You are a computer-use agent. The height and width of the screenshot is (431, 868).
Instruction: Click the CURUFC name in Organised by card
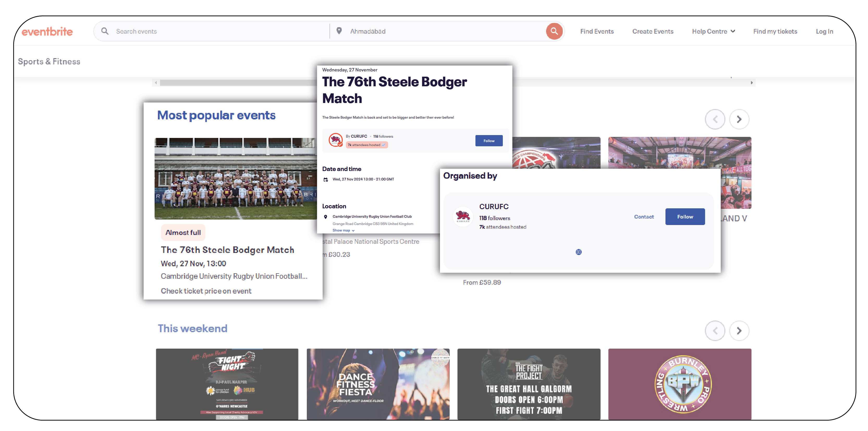tap(494, 207)
